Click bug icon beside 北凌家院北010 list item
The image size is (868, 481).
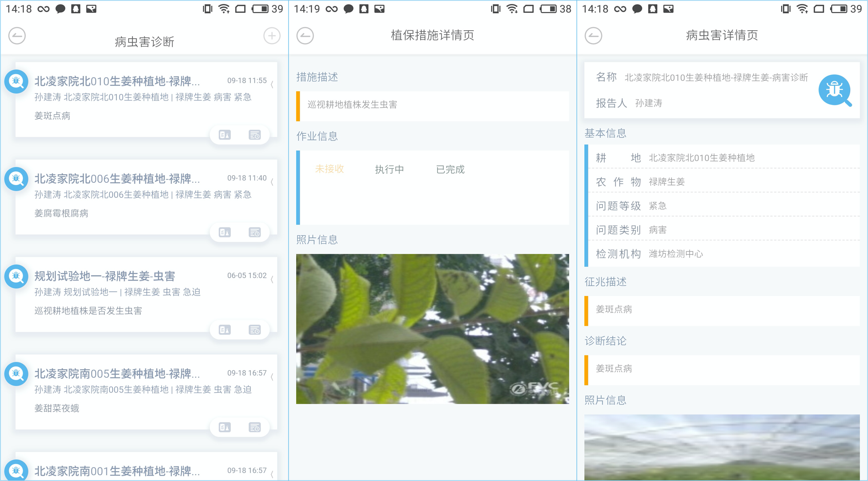[x=16, y=81]
